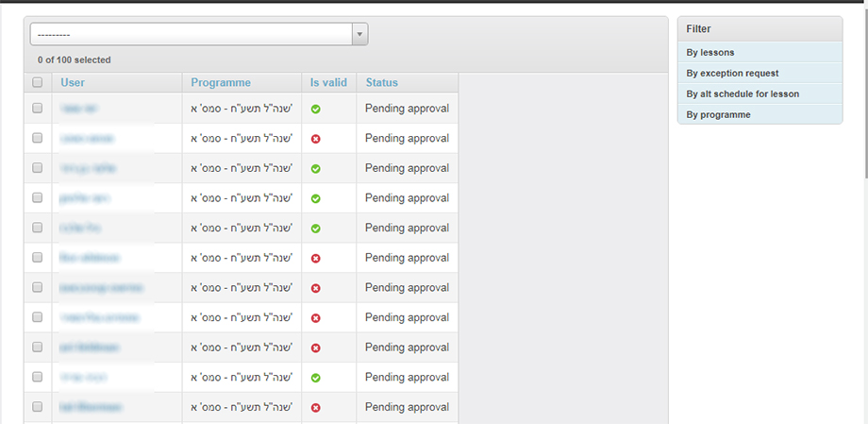This screenshot has width=868, height=424.
Task: Click the vertical page scrollbar
Action: (x=863, y=94)
